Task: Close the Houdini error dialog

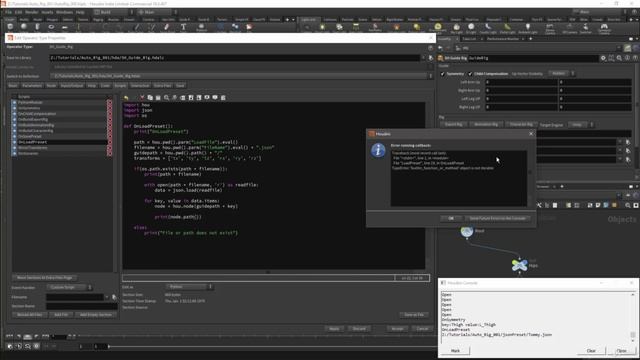Action: pyautogui.click(x=531, y=133)
